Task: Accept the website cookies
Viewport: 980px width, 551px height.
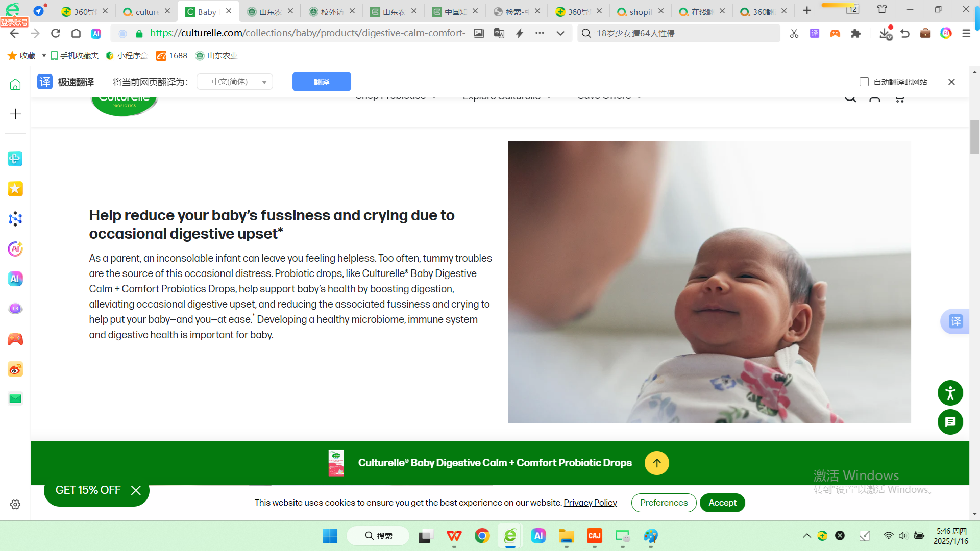Action: click(722, 503)
